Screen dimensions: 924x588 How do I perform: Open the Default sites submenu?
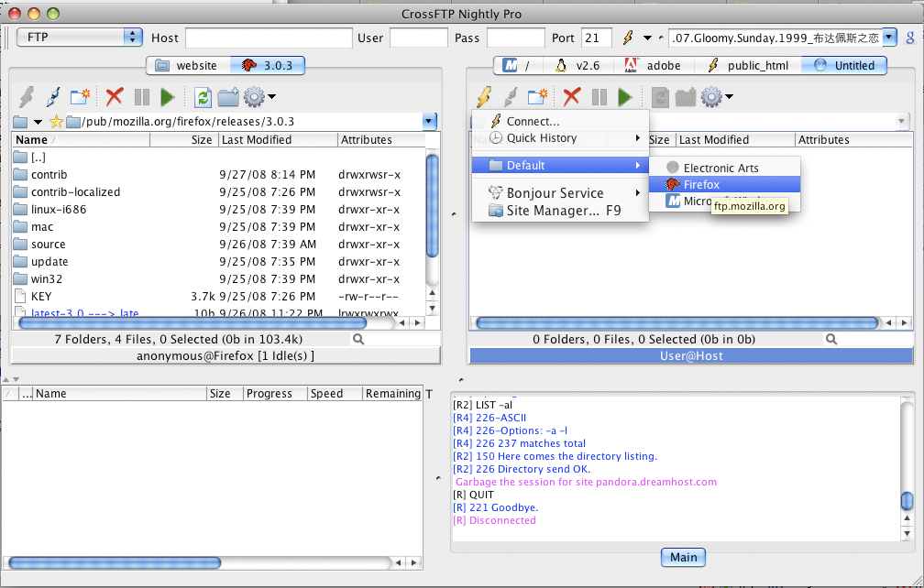(560, 166)
